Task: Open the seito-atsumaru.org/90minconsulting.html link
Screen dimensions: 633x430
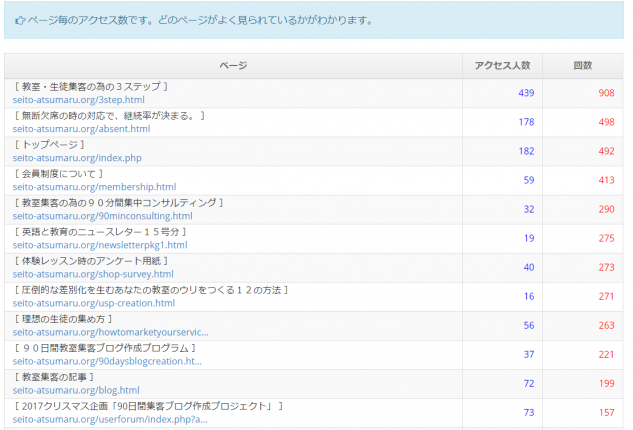Action: (103, 216)
